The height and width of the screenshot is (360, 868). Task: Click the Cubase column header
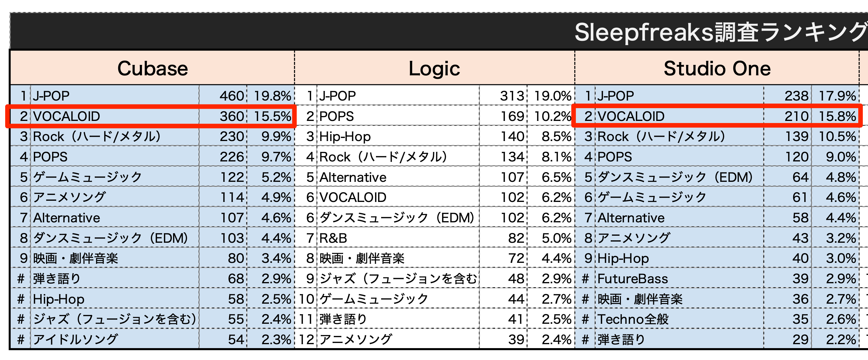click(x=152, y=68)
